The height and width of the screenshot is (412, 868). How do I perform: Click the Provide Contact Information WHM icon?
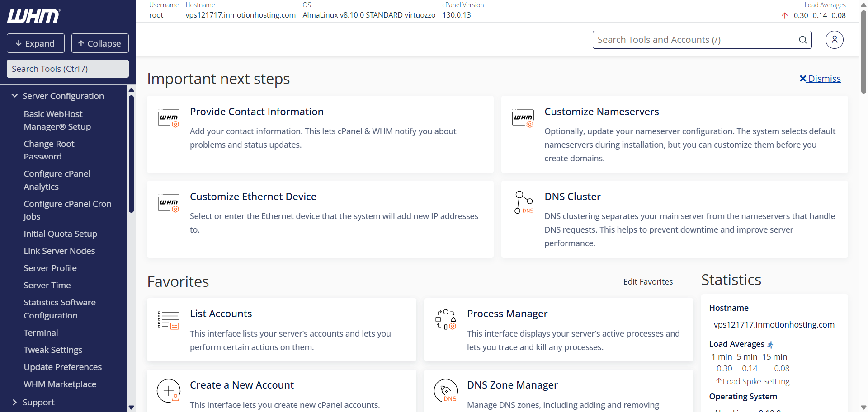click(169, 118)
